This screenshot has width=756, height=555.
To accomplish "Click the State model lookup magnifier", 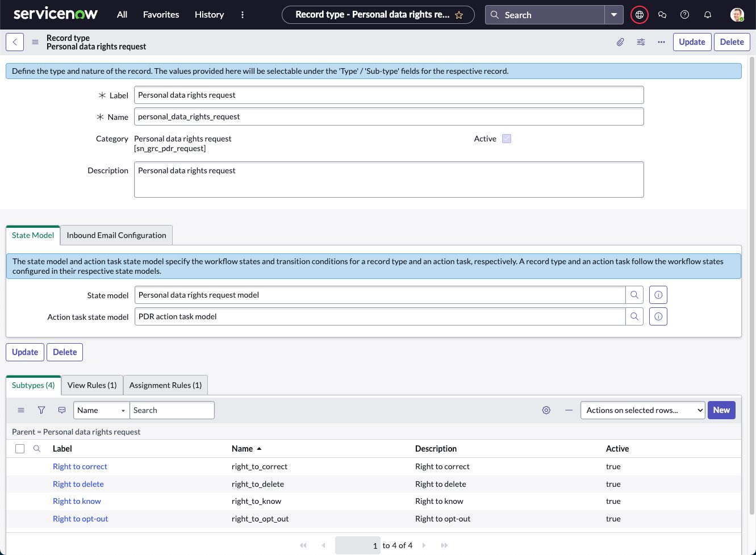I will click(x=634, y=295).
